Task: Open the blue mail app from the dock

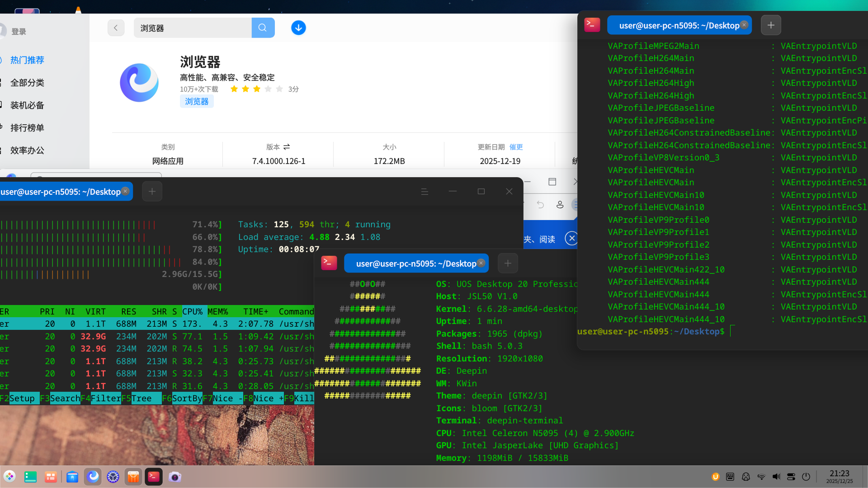Action: click(72, 476)
